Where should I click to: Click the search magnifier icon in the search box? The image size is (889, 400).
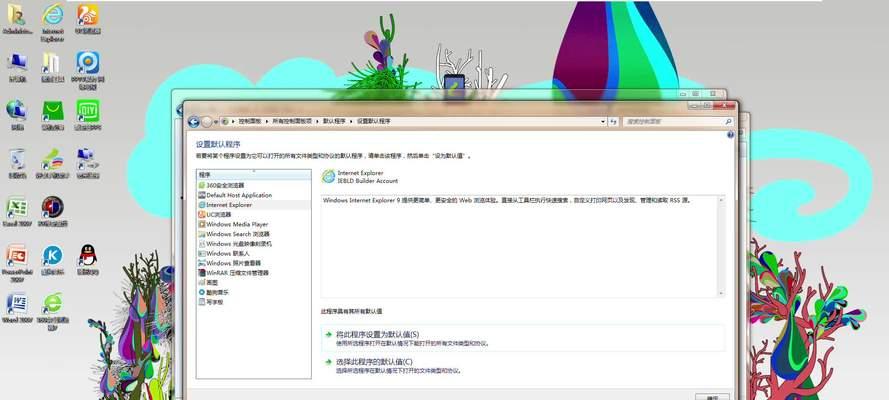729,121
